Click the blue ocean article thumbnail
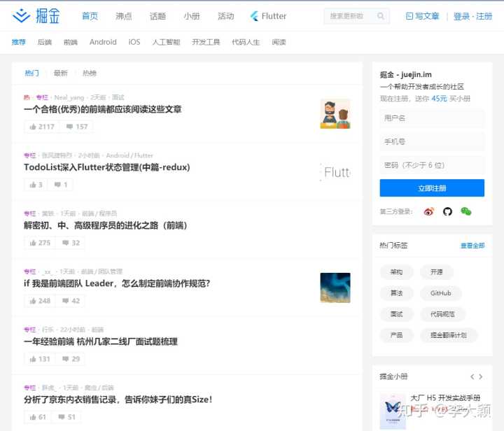The height and width of the screenshot is (431, 504). (335, 288)
